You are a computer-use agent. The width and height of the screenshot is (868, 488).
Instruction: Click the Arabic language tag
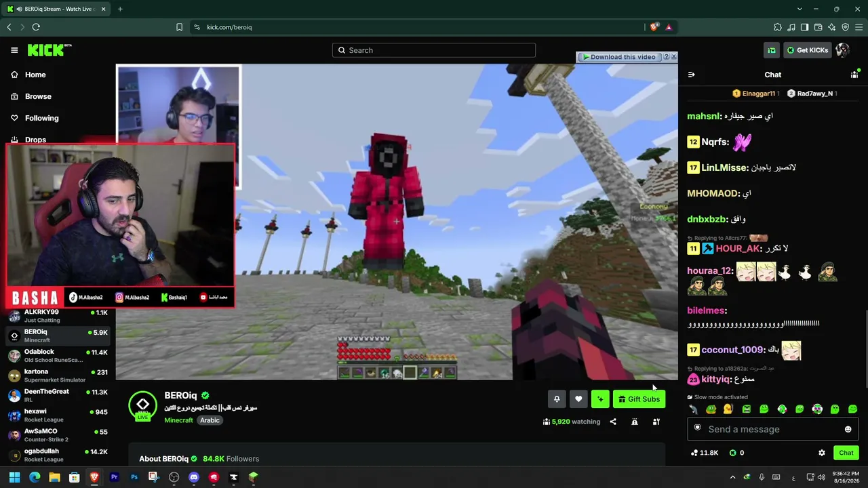click(210, 420)
